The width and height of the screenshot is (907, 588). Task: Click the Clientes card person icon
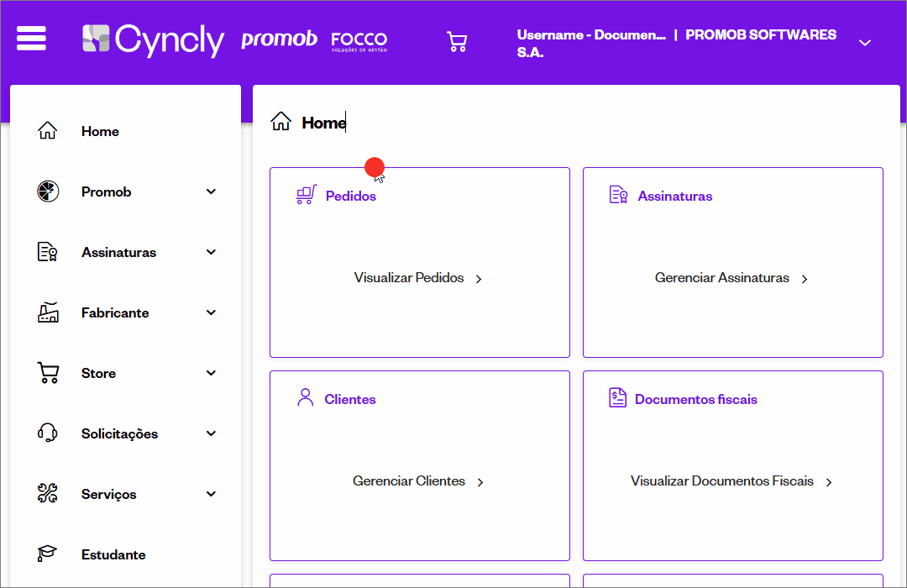coord(306,397)
